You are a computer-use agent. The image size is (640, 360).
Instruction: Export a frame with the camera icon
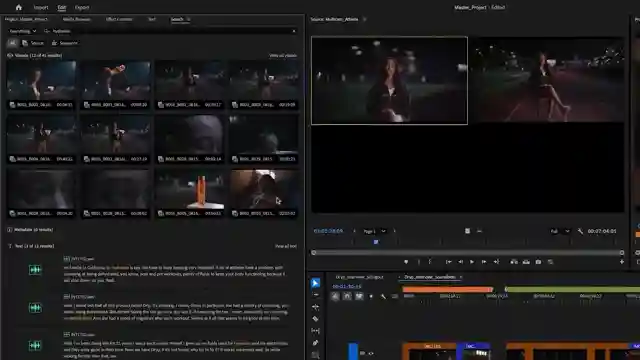(x=538, y=262)
